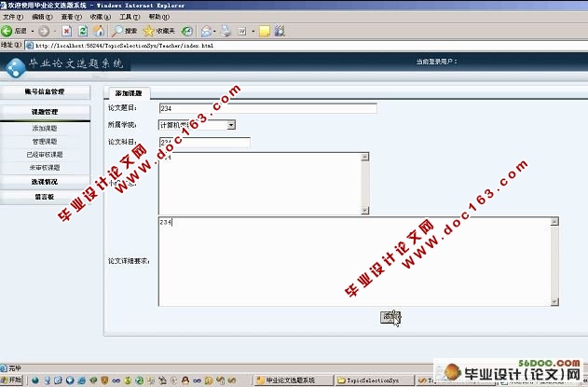Click the submit button below the form

[x=390, y=318]
